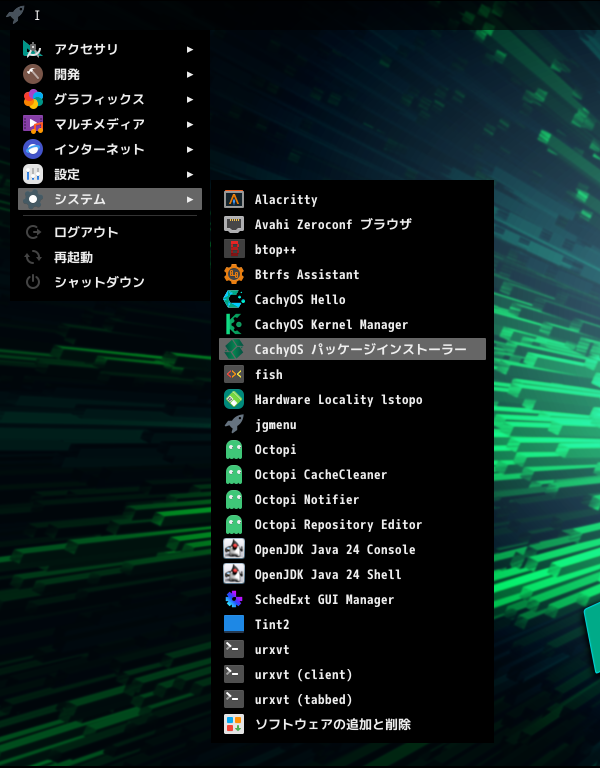The image size is (600, 768).
Task: Expand the グラフィックス submenu arrow
Action: click(190, 99)
